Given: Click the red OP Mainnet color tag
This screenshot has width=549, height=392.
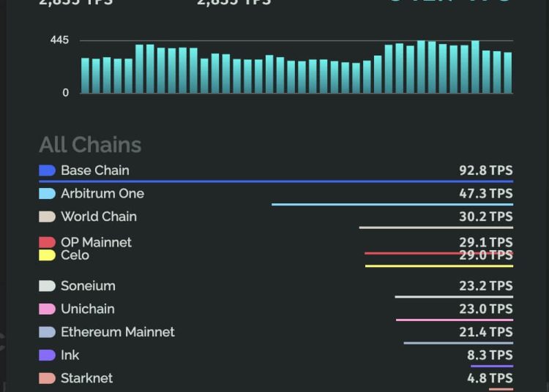Looking at the screenshot, I should (x=47, y=242).
